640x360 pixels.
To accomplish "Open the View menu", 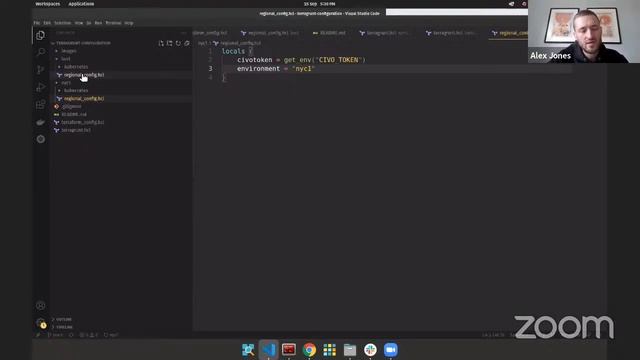I will [79, 23].
